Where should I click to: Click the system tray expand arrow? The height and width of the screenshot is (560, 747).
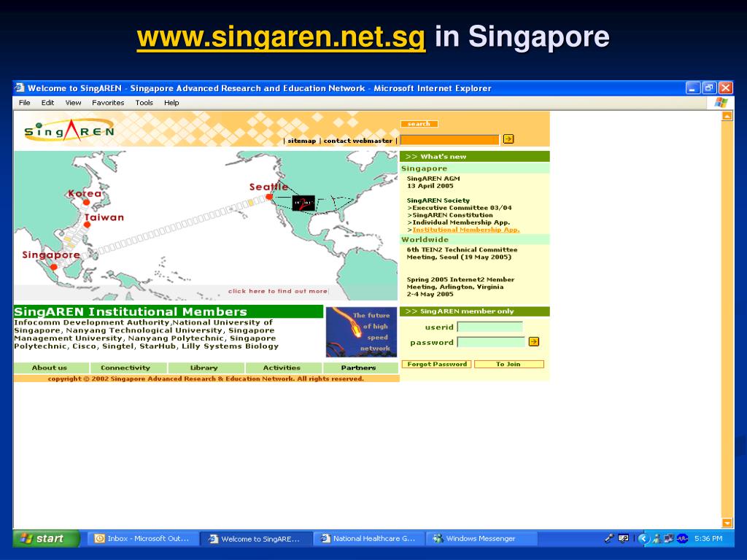coord(643,539)
